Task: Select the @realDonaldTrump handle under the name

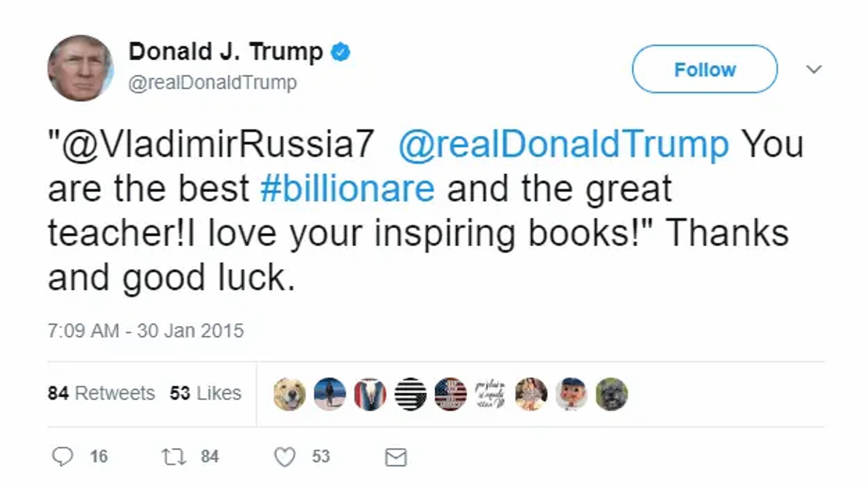Action: (212, 83)
